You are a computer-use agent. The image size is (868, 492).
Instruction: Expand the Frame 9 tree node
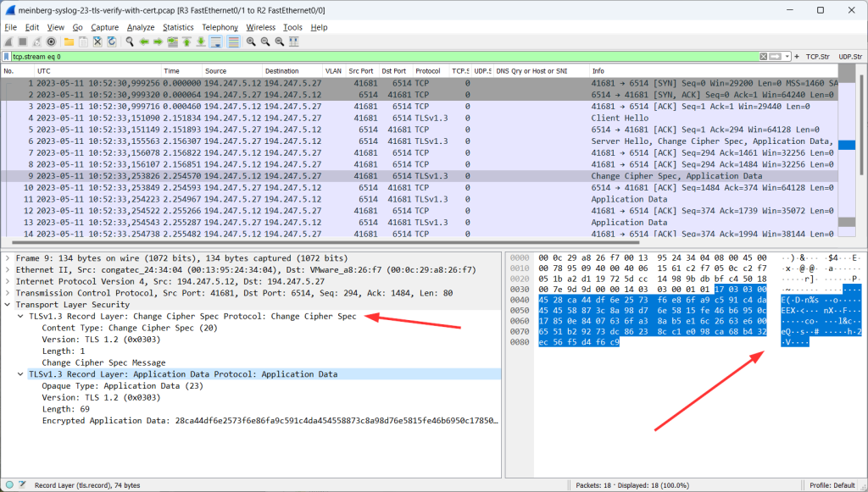point(7,258)
